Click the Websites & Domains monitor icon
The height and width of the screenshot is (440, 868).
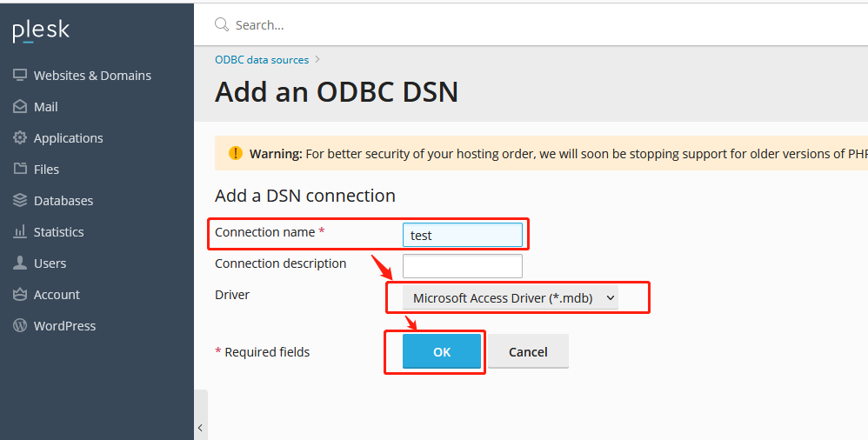[x=20, y=76]
